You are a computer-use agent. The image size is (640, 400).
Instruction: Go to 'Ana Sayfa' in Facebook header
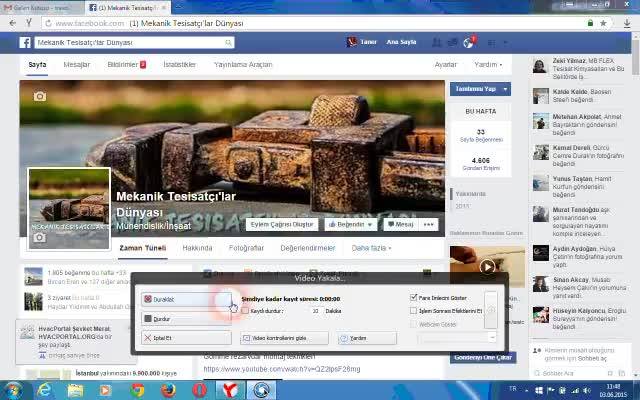click(401, 42)
